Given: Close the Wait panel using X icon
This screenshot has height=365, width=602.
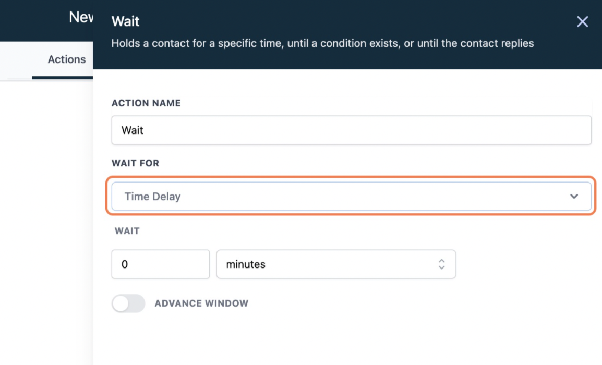Looking at the screenshot, I should point(582,22).
